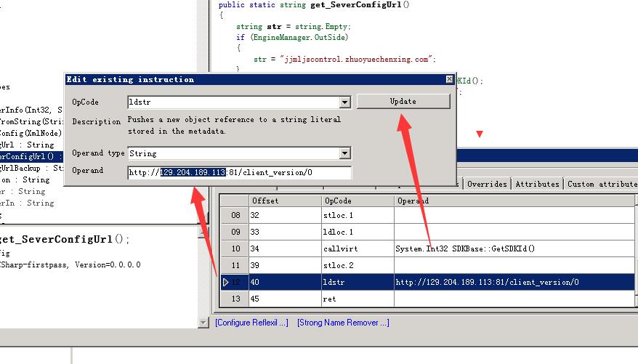638x364 pixels.
Task: Close the Edit existing instruction dialog
Action: click(449, 79)
